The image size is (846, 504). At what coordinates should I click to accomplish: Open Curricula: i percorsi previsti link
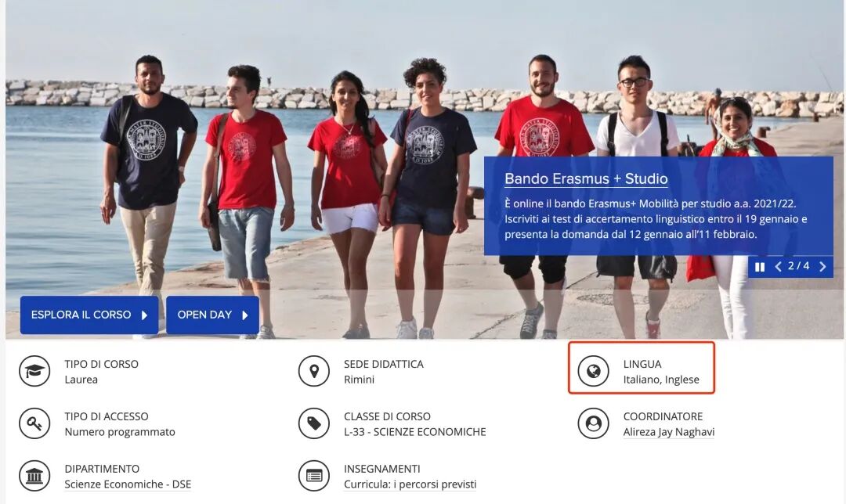tap(410, 484)
